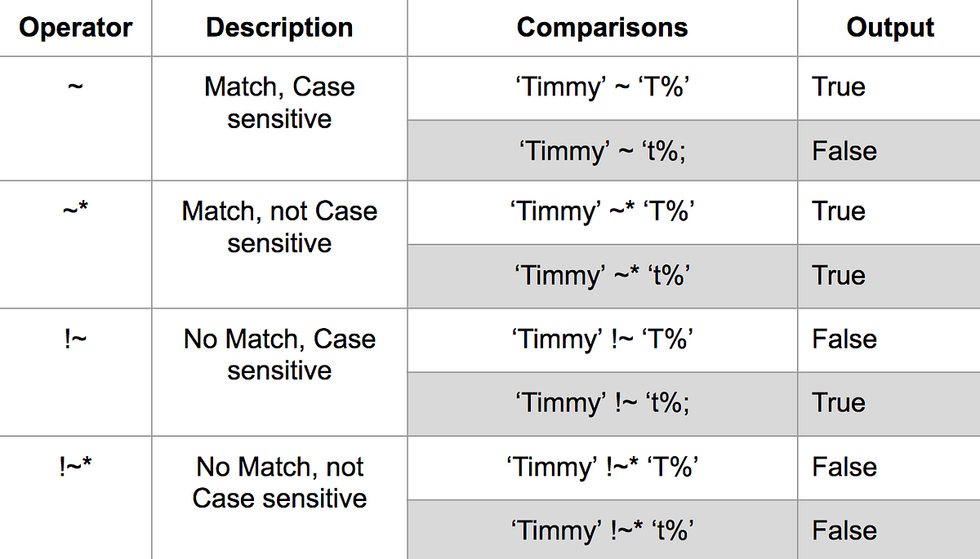Select the 'Timmy' ~* 't%' comparison cell
The width and height of the screenshot is (980, 559).
click(602, 276)
